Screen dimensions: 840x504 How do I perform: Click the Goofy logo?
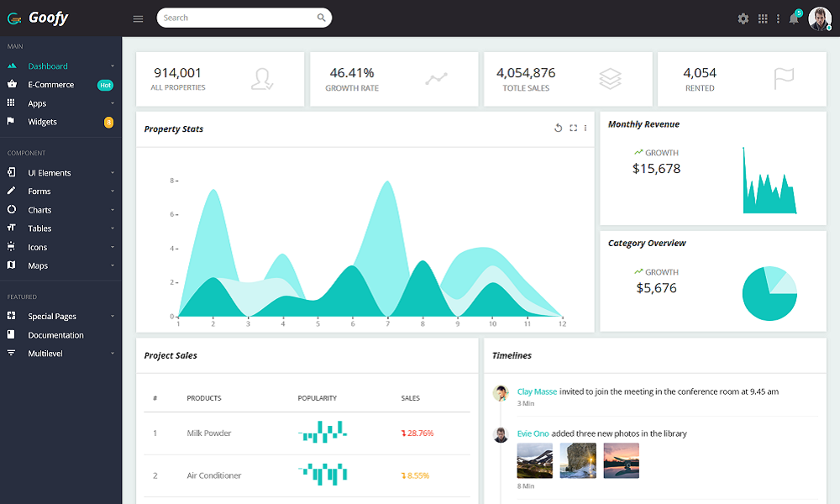pos(39,18)
